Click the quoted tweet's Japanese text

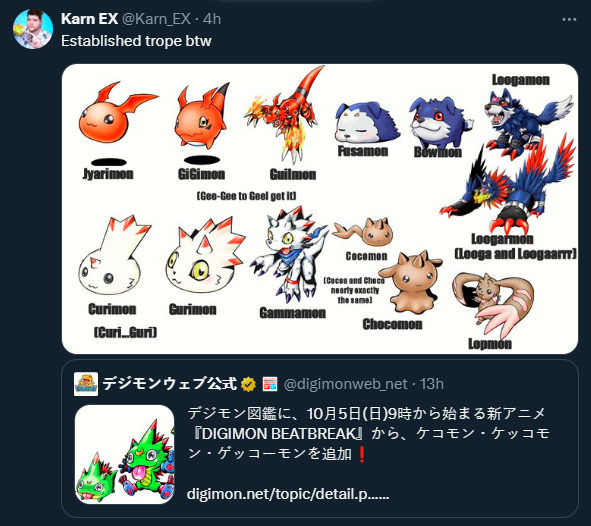369,434
